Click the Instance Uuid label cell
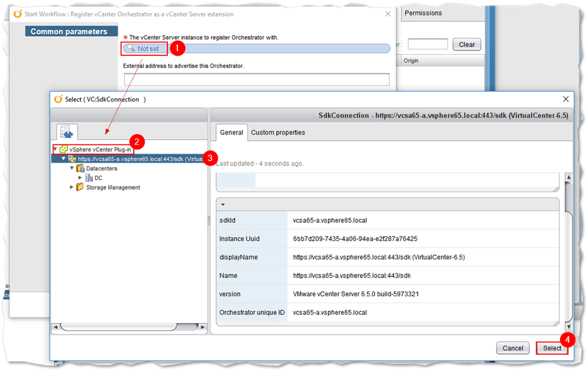This screenshot has height=371, width=588. coord(252,238)
